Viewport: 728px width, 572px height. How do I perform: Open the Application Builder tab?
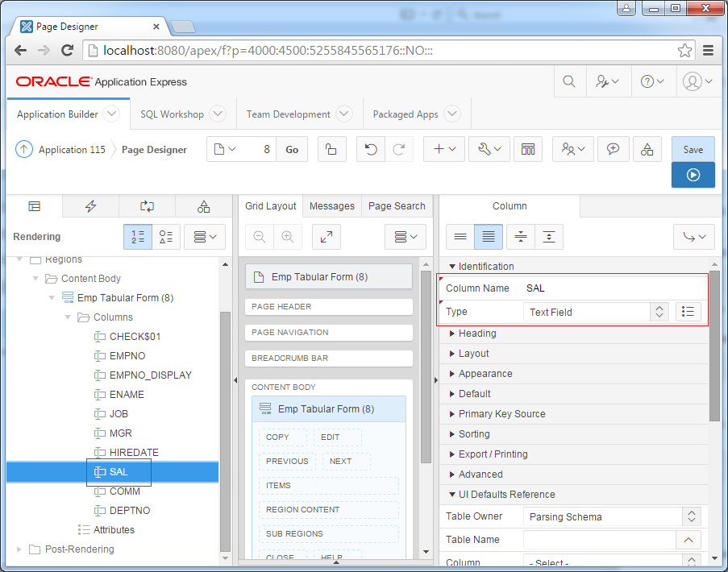pos(57,114)
